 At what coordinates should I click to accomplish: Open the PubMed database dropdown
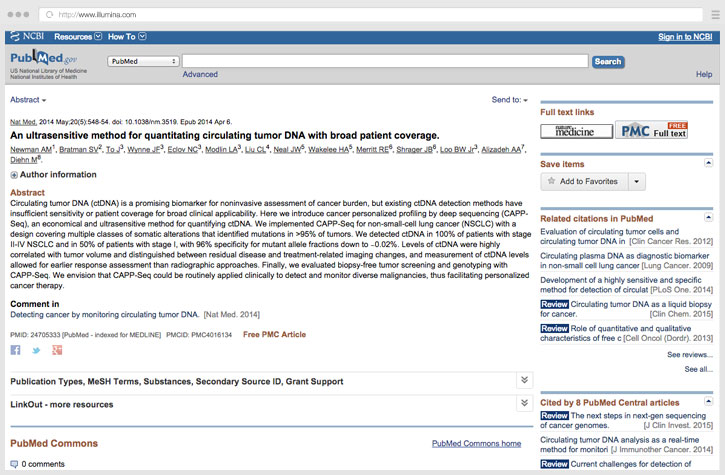click(x=143, y=61)
